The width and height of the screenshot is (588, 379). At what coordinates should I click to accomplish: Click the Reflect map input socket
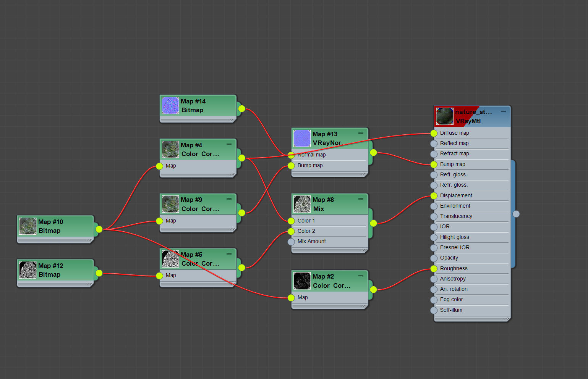point(434,144)
